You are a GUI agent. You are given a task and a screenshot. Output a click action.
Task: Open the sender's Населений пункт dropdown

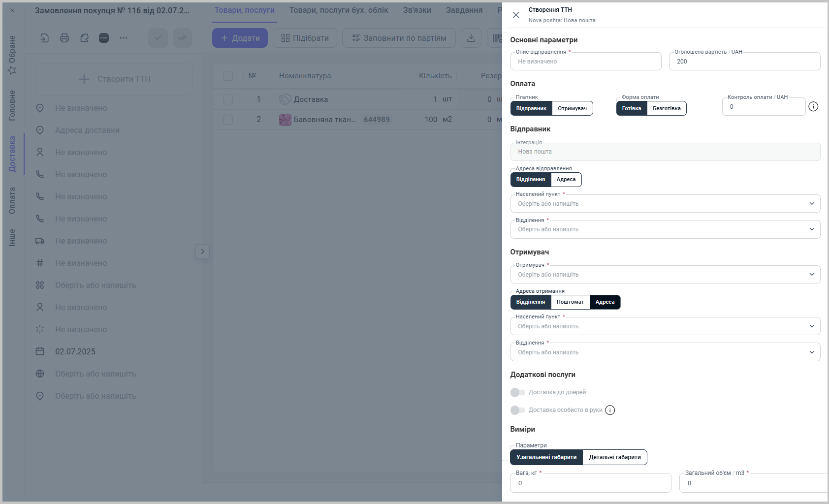(665, 204)
